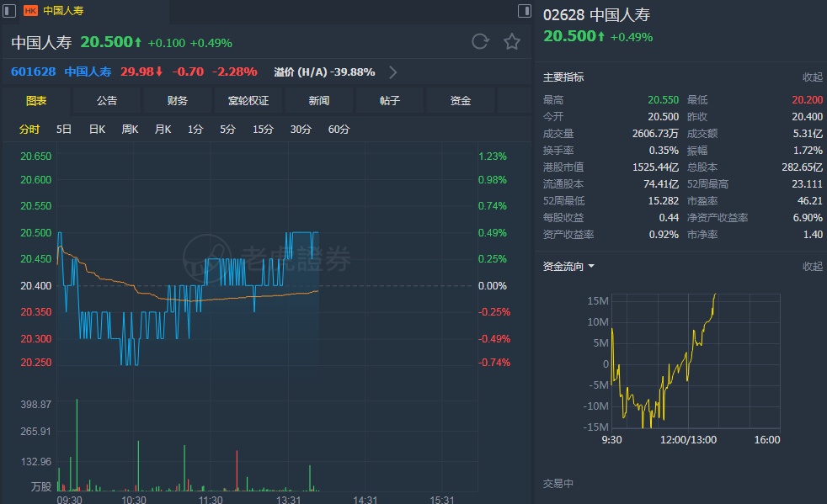Click the 交易中 status text
Viewport: 827px width, 504px height.
click(x=558, y=484)
